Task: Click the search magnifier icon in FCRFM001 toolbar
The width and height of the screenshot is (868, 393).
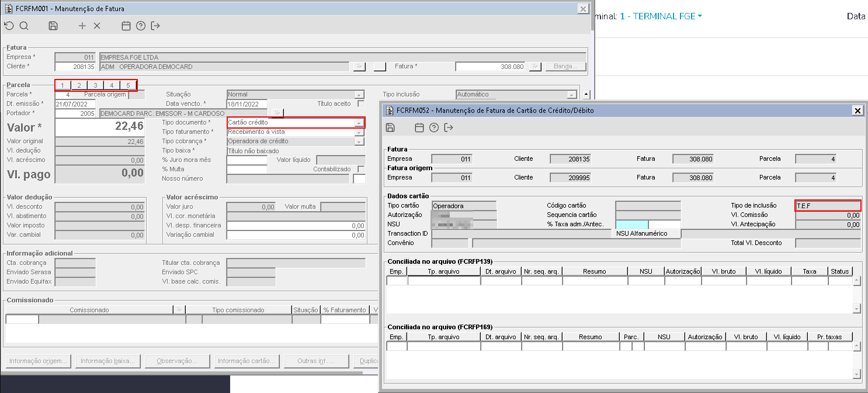Action: click(24, 26)
